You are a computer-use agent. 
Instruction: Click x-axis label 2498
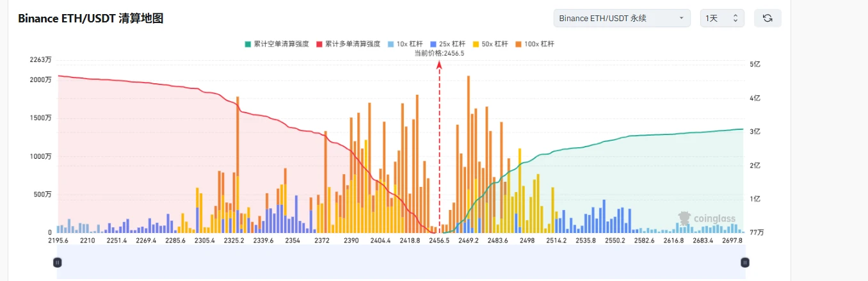pyautogui.click(x=527, y=241)
